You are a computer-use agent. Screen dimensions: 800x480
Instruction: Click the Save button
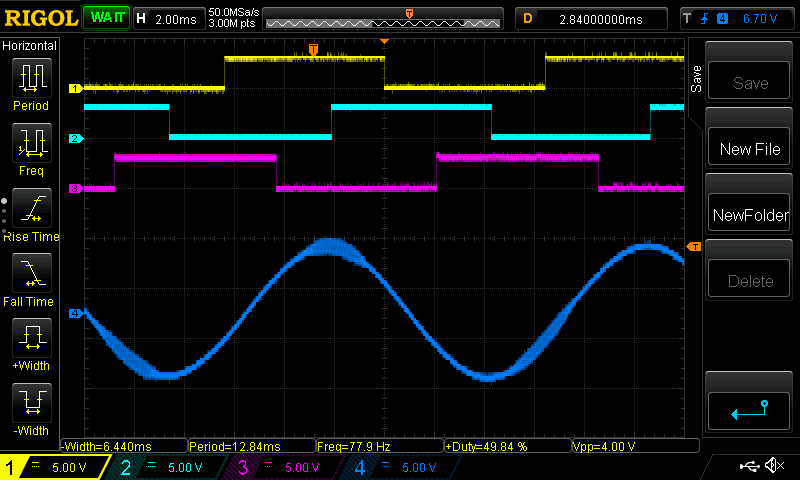(x=749, y=80)
